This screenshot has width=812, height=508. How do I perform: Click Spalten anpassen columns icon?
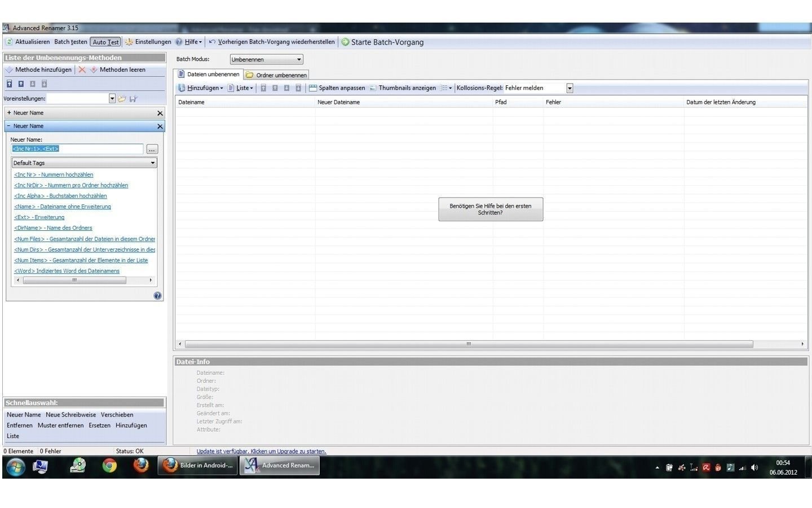click(x=313, y=88)
